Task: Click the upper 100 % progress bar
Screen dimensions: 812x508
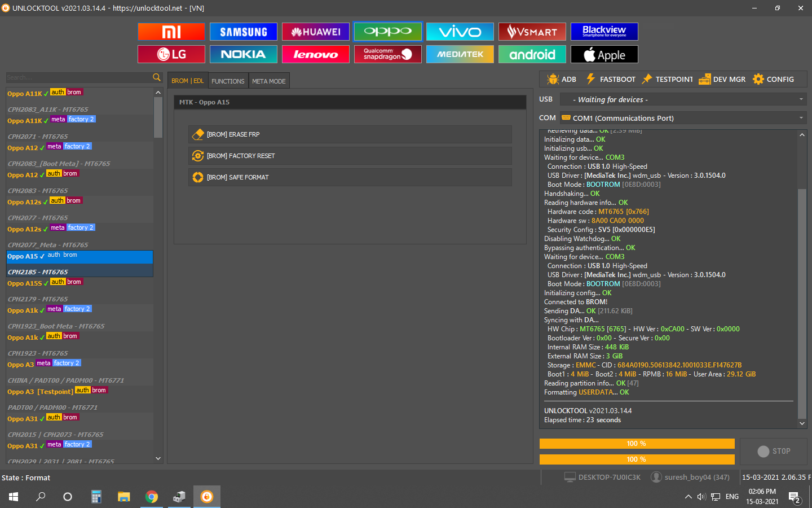Action: [637, 444]
